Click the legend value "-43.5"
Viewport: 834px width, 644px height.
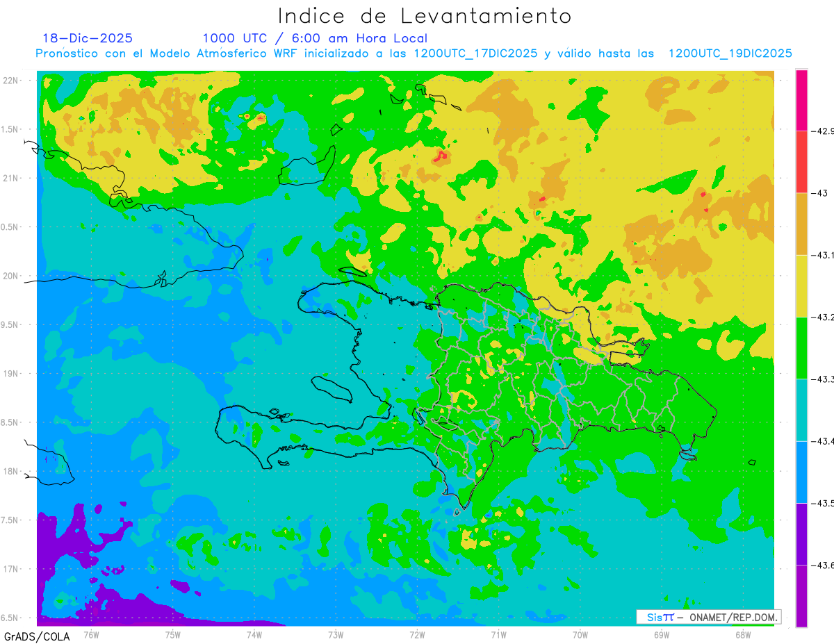click(x=823, y=503)
